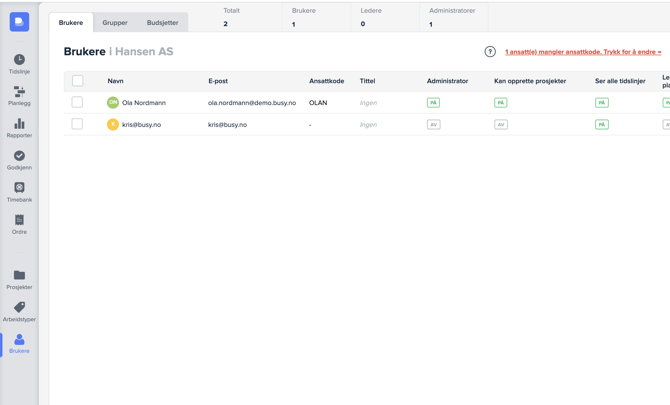Switch to the Grupper tab
670x405 pixels.
point(115,22)
